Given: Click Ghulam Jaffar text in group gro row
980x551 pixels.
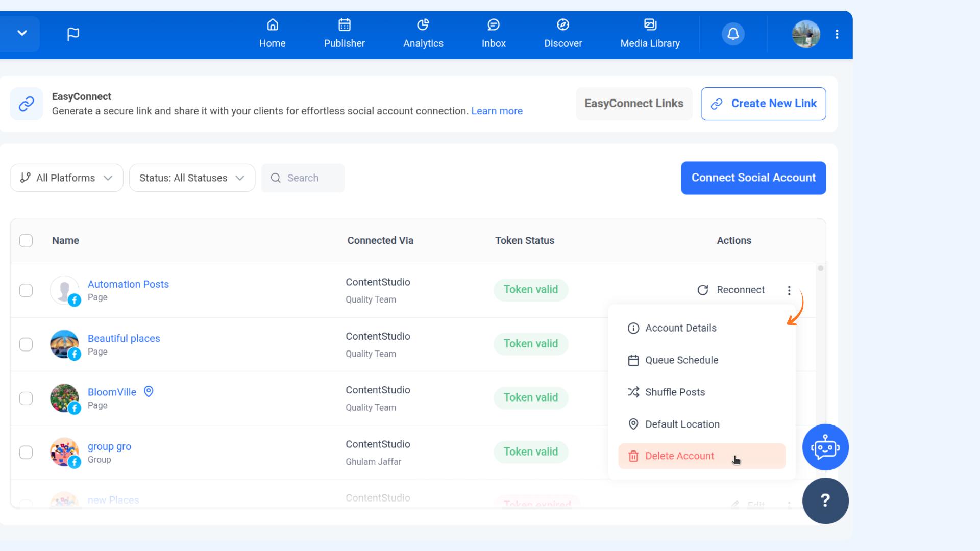Looking at the screenshot, I should point(374,462).
